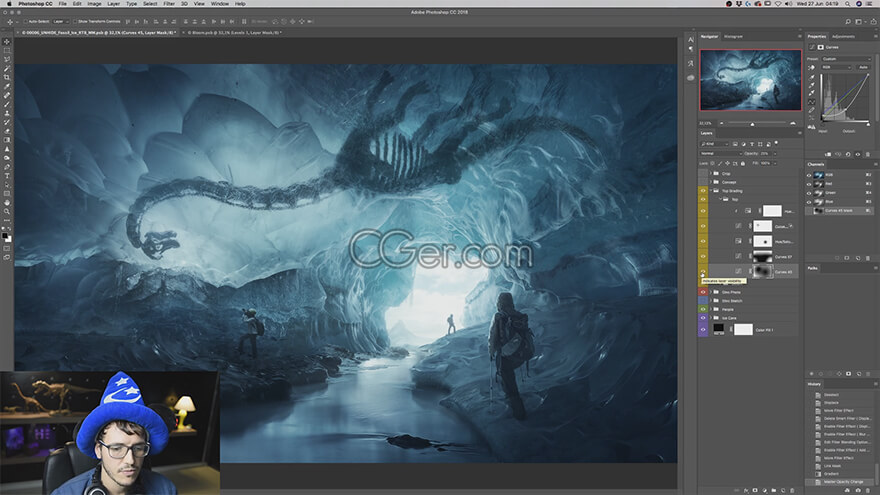
Task: Collapse the Top Grading layer group
Action: tap(711, 191)
